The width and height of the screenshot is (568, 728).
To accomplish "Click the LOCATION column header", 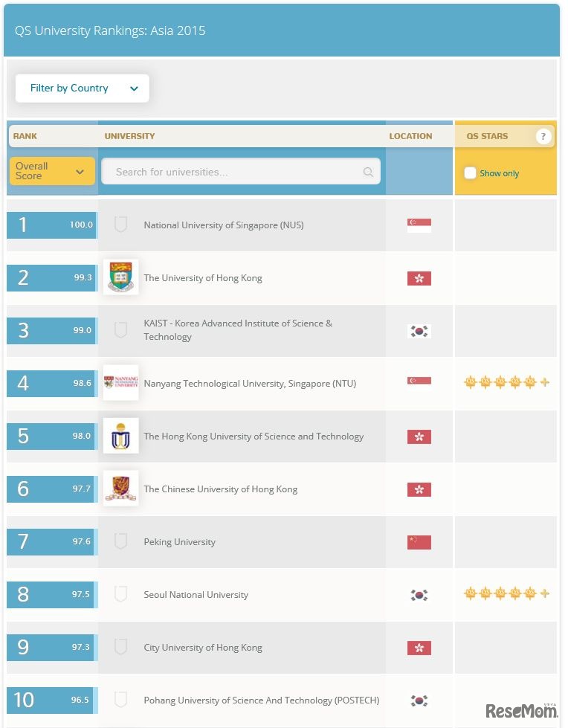I will coord(410,136).
